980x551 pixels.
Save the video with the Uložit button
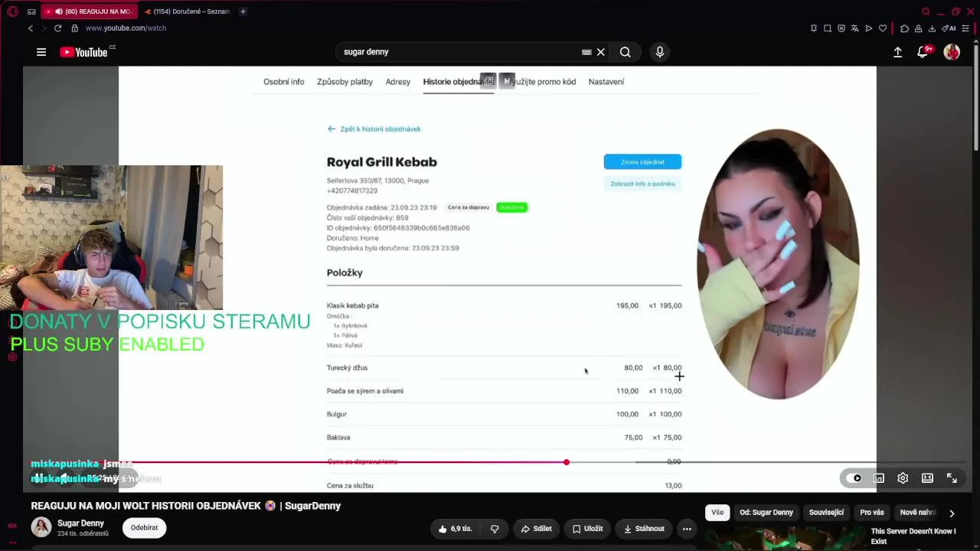coord(588,529)
